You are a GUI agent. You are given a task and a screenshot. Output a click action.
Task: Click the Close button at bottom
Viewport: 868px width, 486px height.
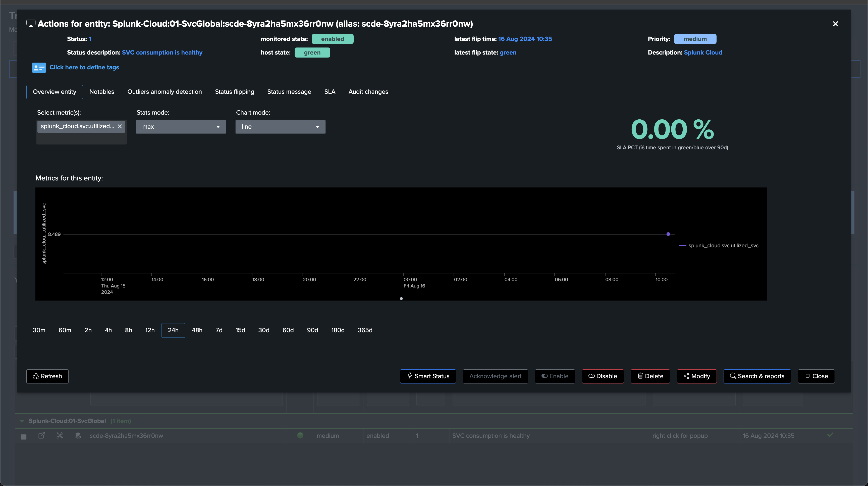point(816,376)
